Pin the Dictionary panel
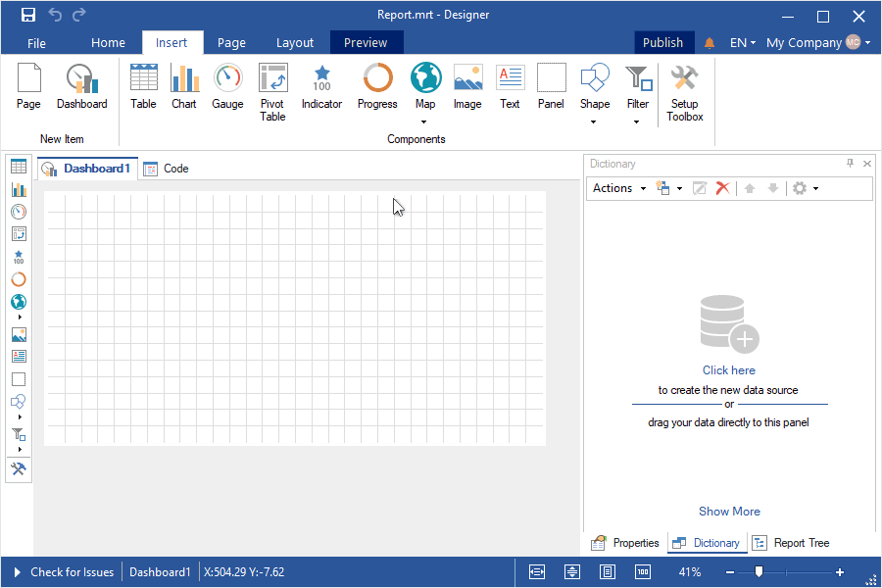Screen dimensions: 882x588 point(850,164)
